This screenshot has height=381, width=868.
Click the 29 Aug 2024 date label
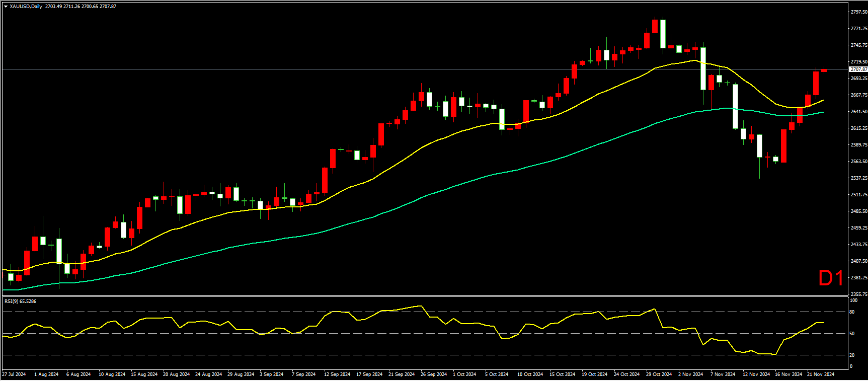pyautogui.click(x=241, y=374)
